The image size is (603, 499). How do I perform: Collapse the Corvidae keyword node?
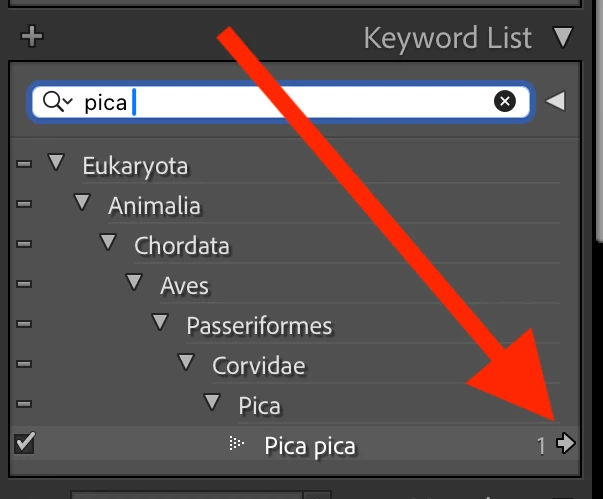point(186,364)
